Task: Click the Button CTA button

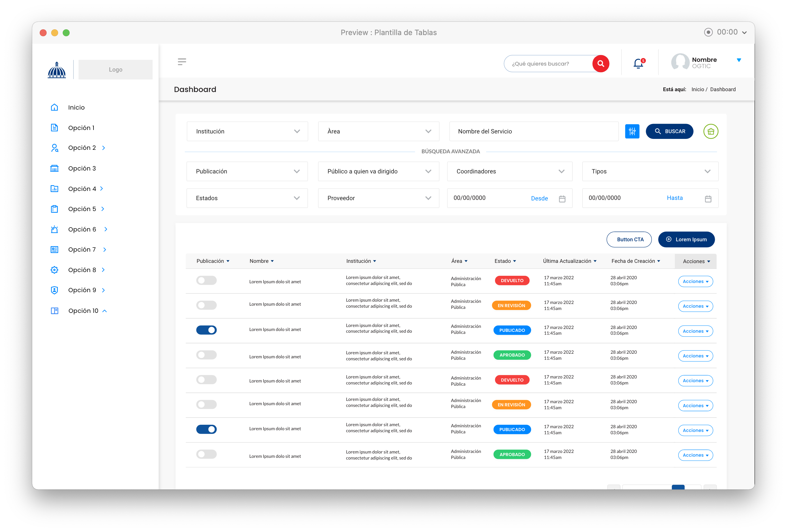Action: click(x=629, y=240)
